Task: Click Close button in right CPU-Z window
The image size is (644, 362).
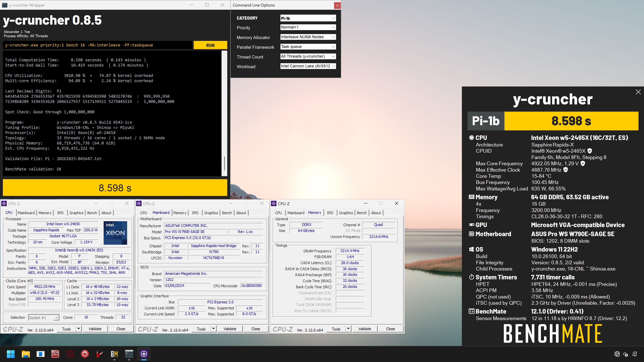Action: pos(390,329)
